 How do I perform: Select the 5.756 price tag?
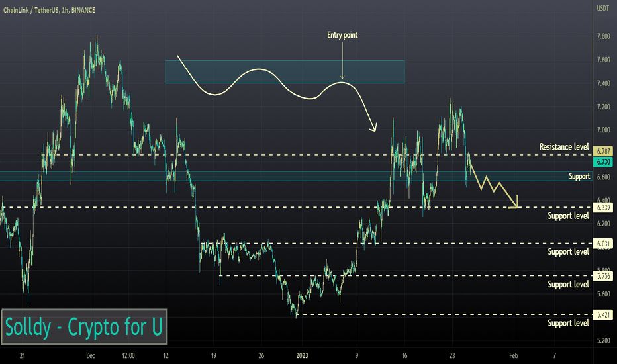click(603, 276)
